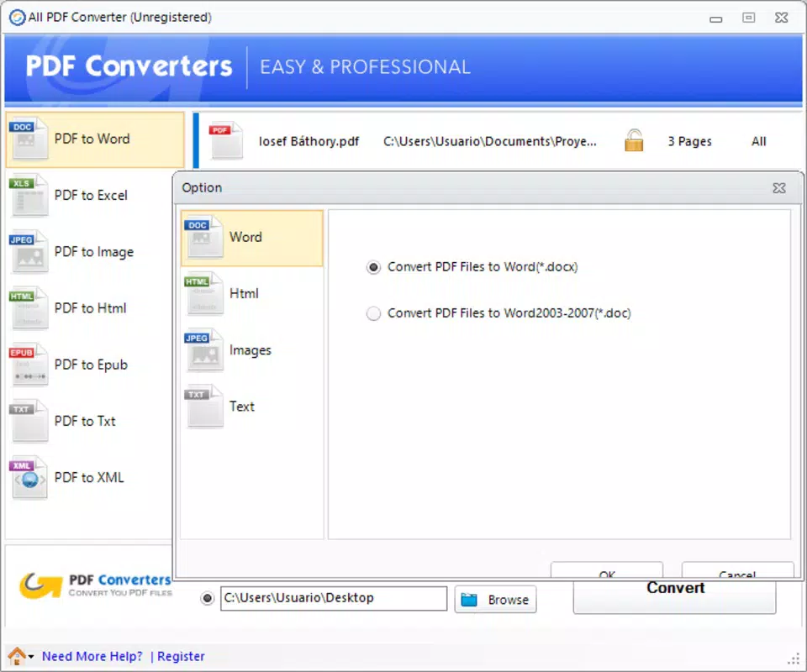Open Word options category
This screenshot has height=672, width=807.
point(251,238)
